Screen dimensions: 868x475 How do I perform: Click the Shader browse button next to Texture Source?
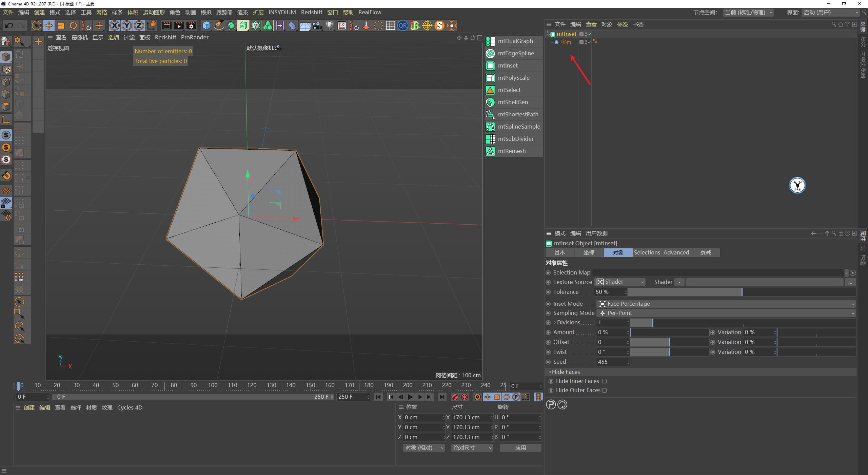coord(850,282)
